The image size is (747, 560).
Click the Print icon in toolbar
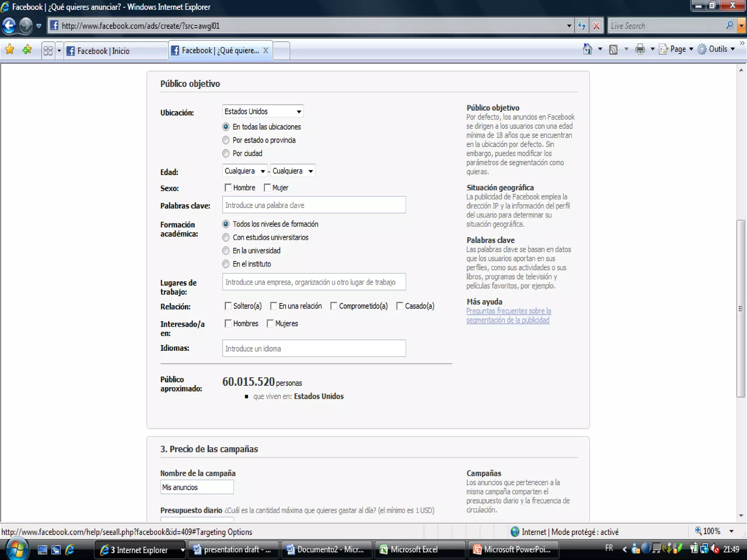640,49
